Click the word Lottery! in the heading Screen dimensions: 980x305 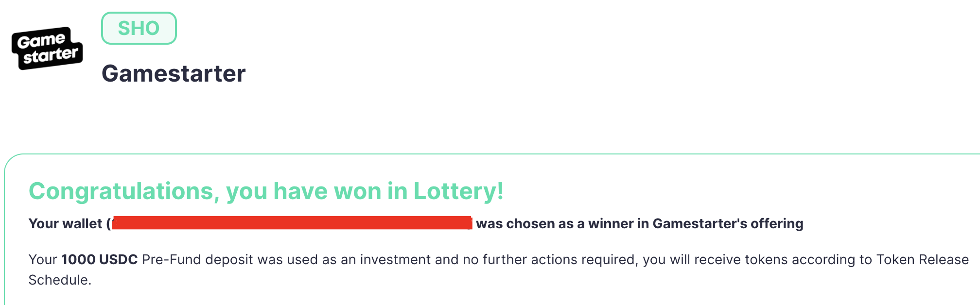click(458, 191)
